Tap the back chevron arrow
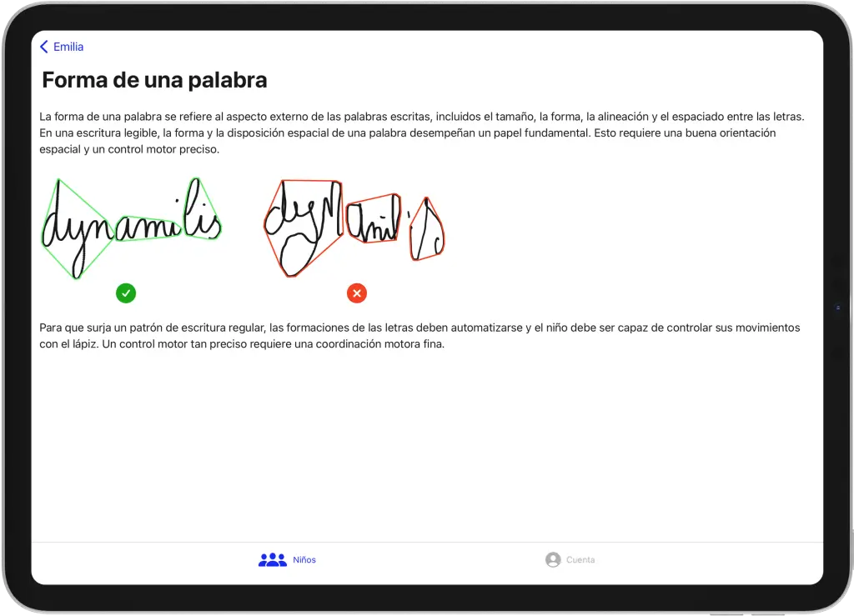Image resolution: width=854 pixels, height=616 pixels. click(x=44, y=48)
